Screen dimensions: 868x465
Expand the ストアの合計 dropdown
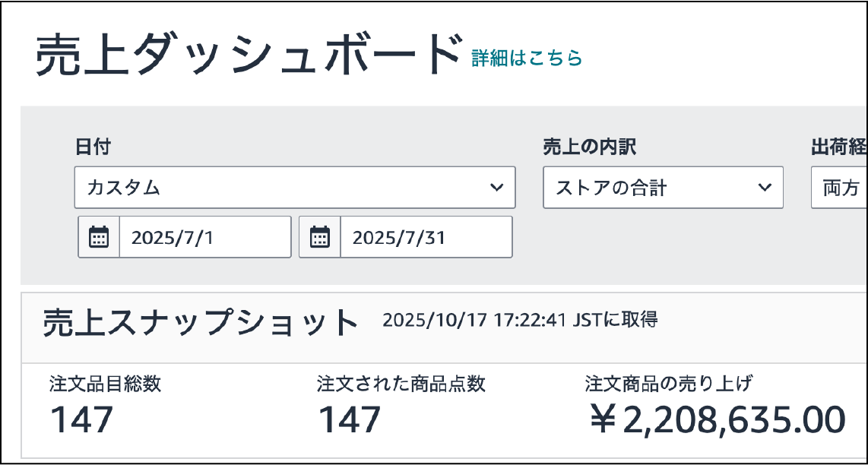point(662,188)
